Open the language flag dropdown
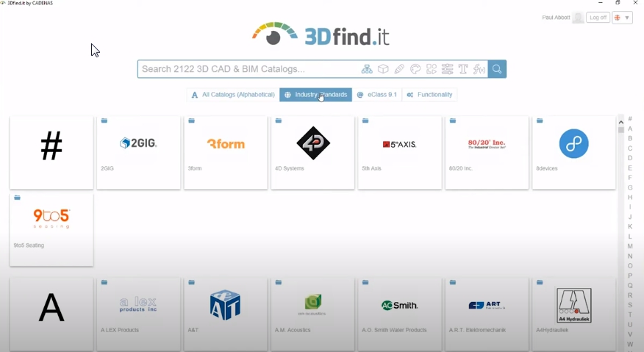This screenshot has height=352, width=644. (x=622, y=18)
